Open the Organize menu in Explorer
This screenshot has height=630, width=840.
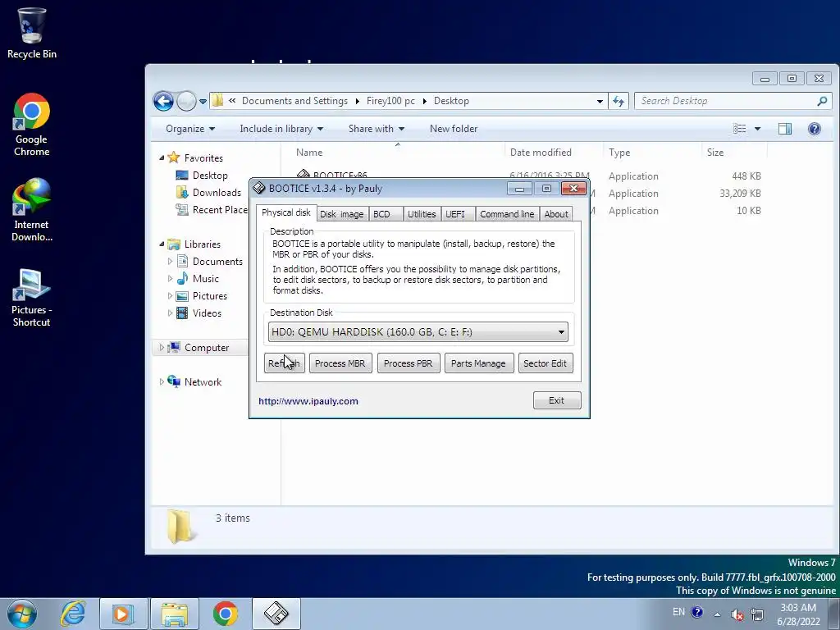(x=190, y=129)
